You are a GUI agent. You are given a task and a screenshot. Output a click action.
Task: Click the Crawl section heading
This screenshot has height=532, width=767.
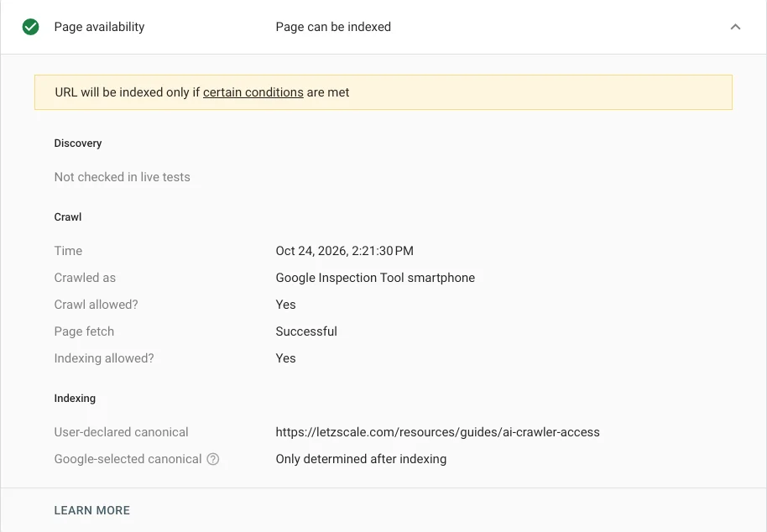click(x=68, y=217)
